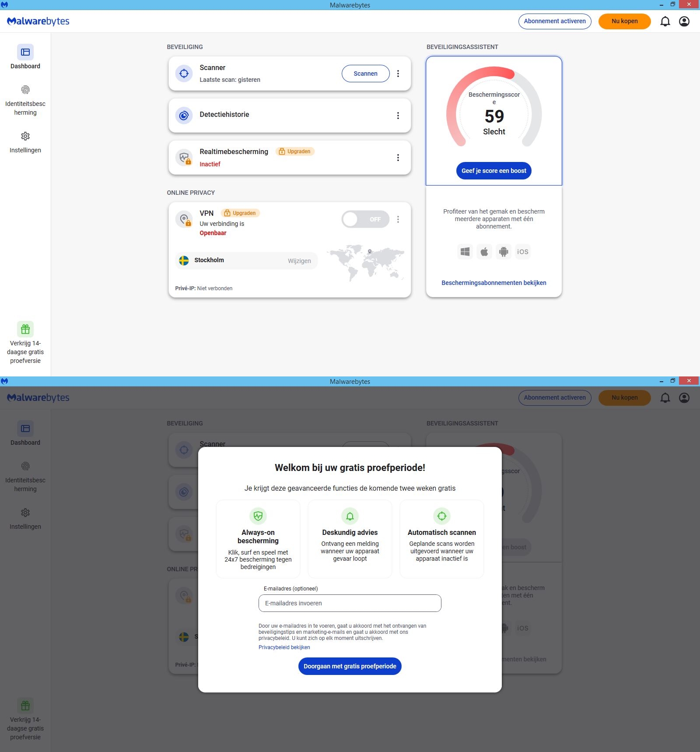Click Geef je score een boost
This screenshot has width=700, height=752.
[494, 171]
